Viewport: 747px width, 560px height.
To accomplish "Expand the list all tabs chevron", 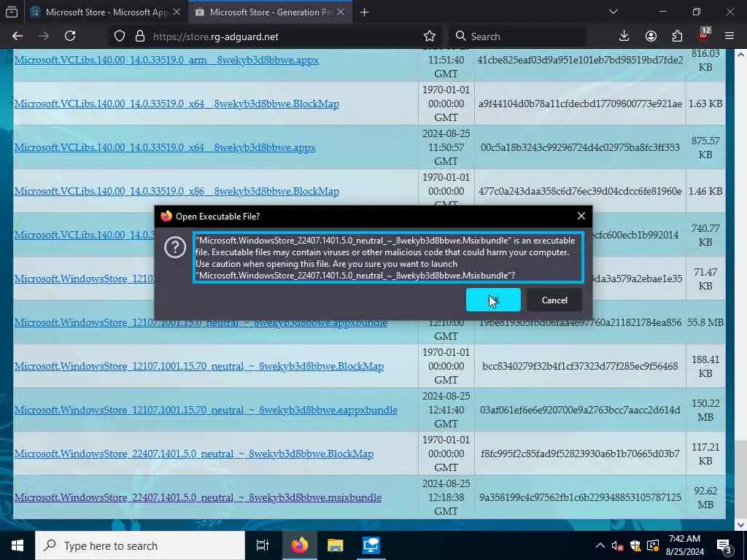I will click(x=613, y=12).
